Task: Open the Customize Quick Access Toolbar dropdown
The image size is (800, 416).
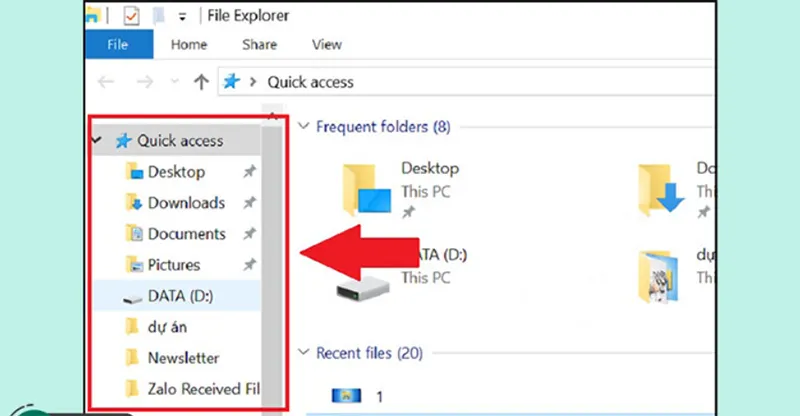Action: coord(183,16)
